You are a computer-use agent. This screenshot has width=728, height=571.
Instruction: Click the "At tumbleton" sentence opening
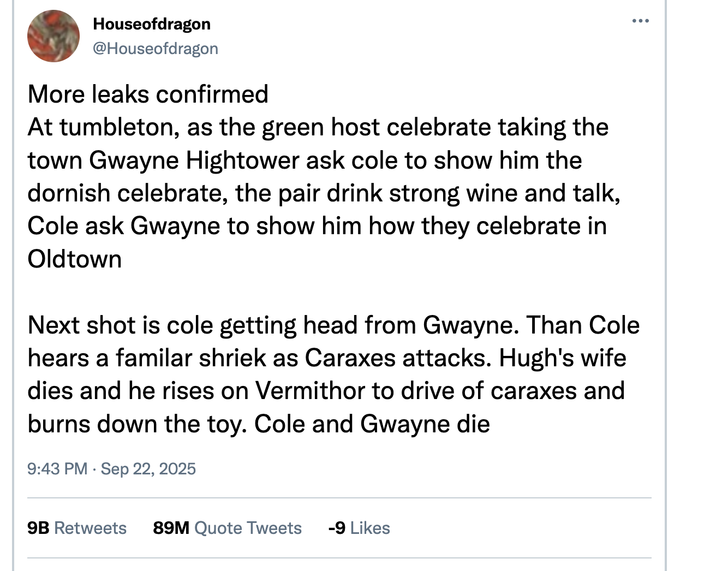(100, 128)
